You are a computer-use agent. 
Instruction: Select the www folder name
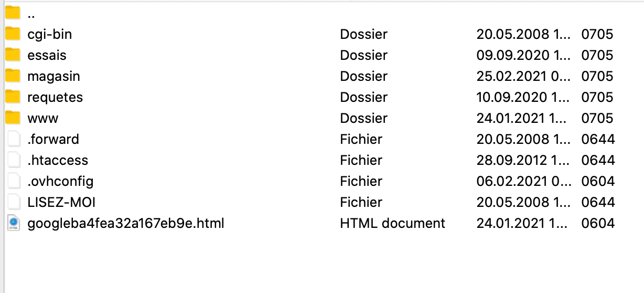click(43, 118)
